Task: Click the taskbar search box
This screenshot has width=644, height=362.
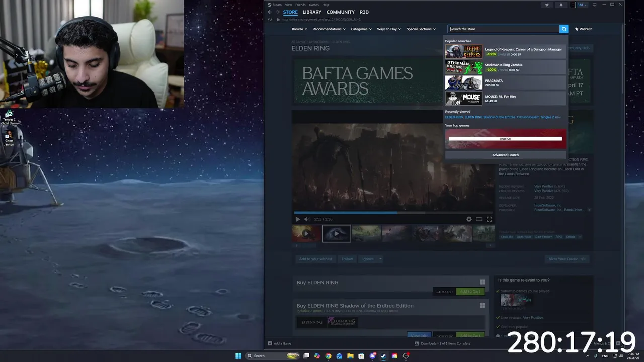Action: click(x=272, y=356)
